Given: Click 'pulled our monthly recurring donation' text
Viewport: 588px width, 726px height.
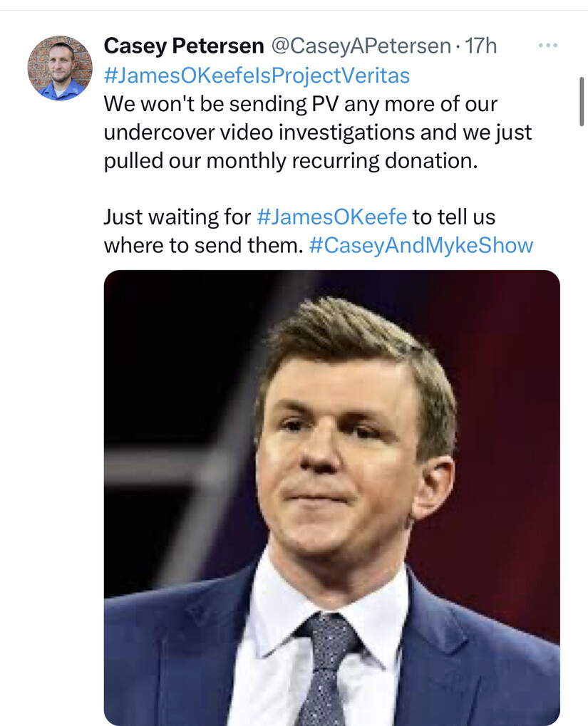Looking at the screenshot, I should (289, 161).
